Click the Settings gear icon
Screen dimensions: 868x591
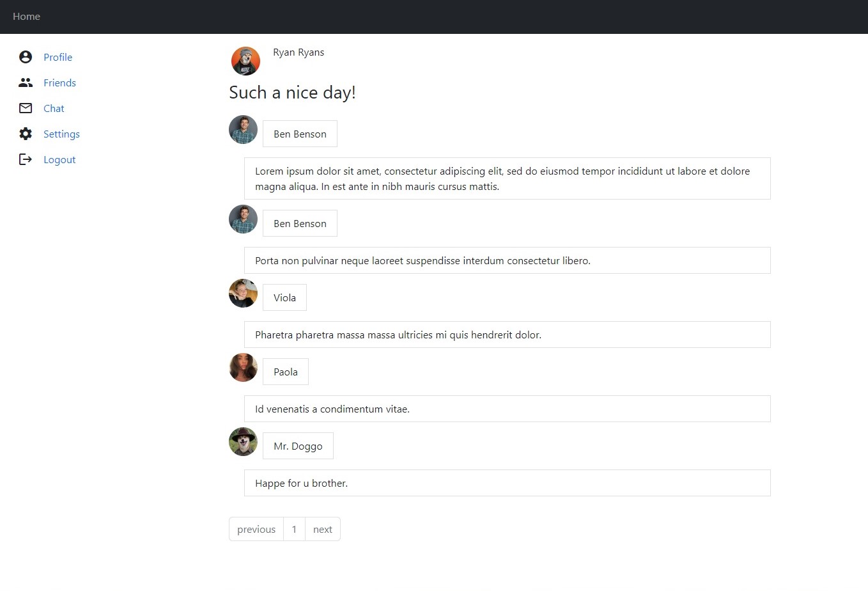tap(25, 133)
